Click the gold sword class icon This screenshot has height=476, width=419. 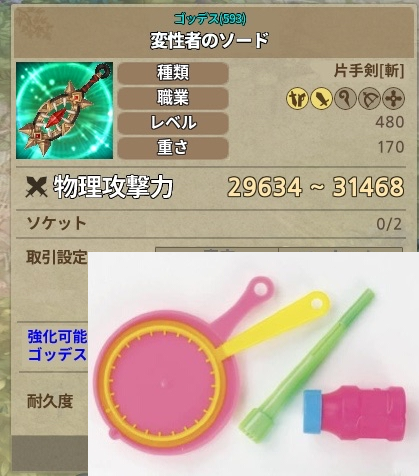pos(321,98)
